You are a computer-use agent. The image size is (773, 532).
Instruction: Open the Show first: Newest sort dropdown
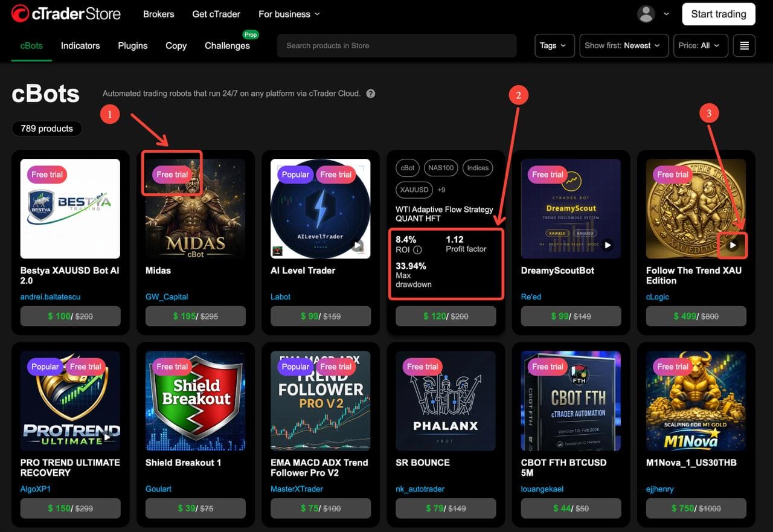pos(623,45)
